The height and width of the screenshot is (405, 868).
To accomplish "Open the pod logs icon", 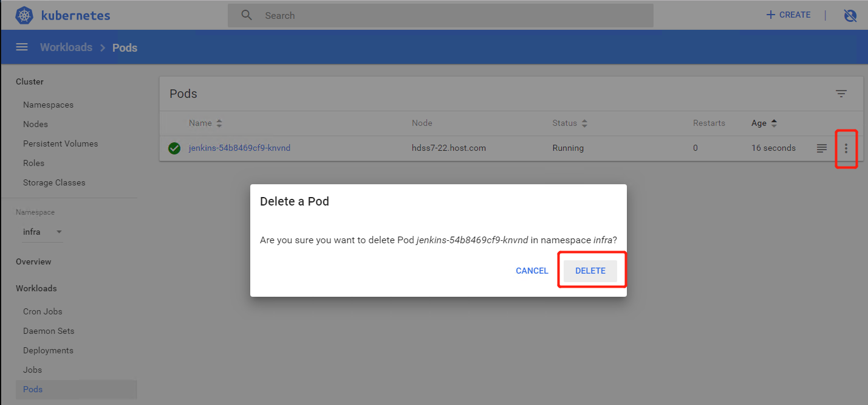I will [821, 148].
